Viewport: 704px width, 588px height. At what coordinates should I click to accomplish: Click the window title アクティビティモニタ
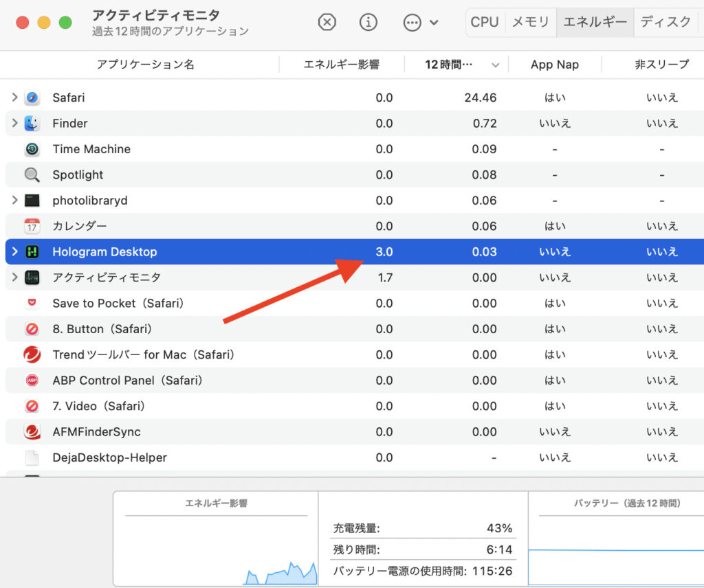[x=156, y=15]
